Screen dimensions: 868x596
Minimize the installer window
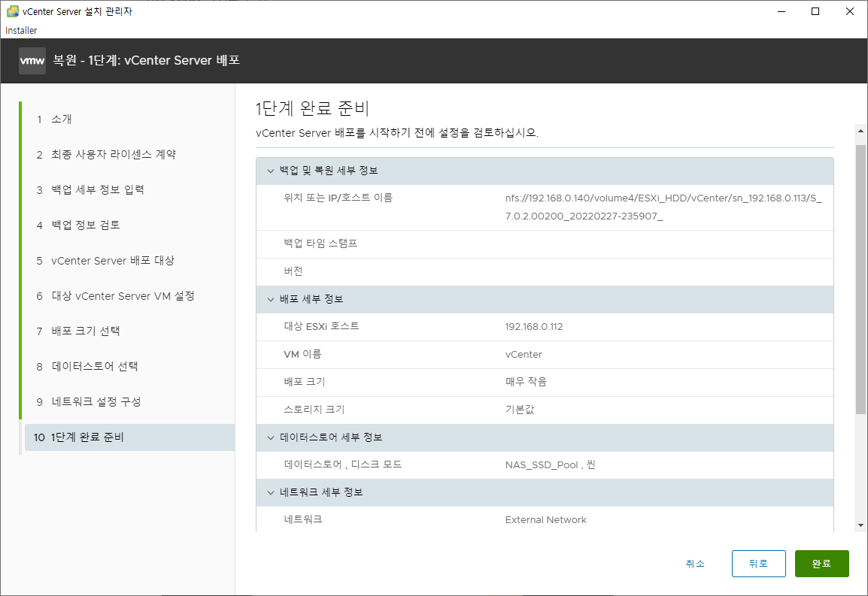click(x=781, y=11)
